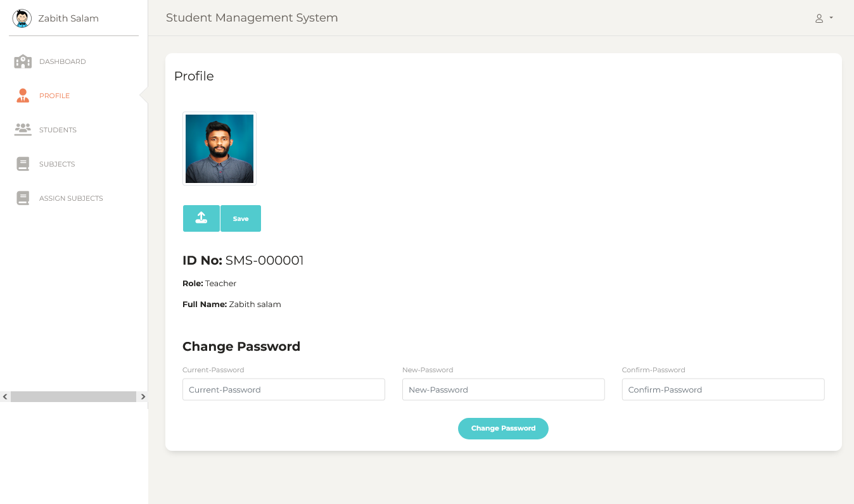The height and width of the screenshot is (504, 854).
Task: Click the person icon in the top-right header
Action: [x=819, y=18]
